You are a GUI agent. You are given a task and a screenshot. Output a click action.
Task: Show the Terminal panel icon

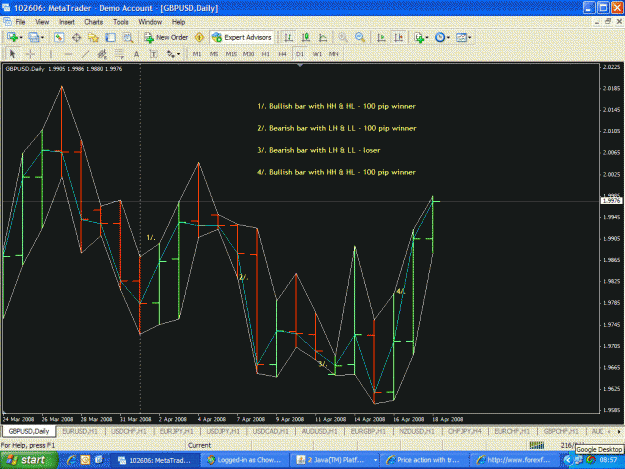[110, 37]
